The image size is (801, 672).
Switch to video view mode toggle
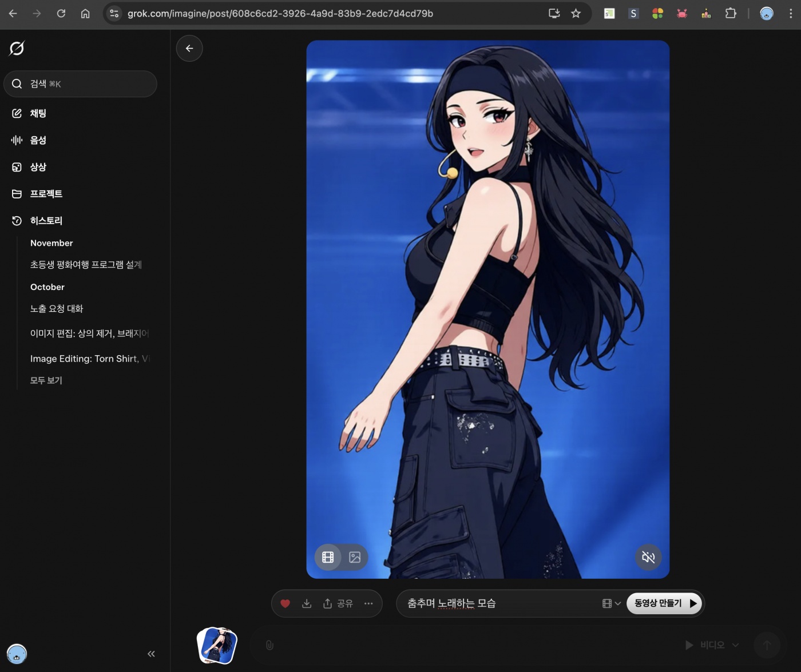(328, 557)
